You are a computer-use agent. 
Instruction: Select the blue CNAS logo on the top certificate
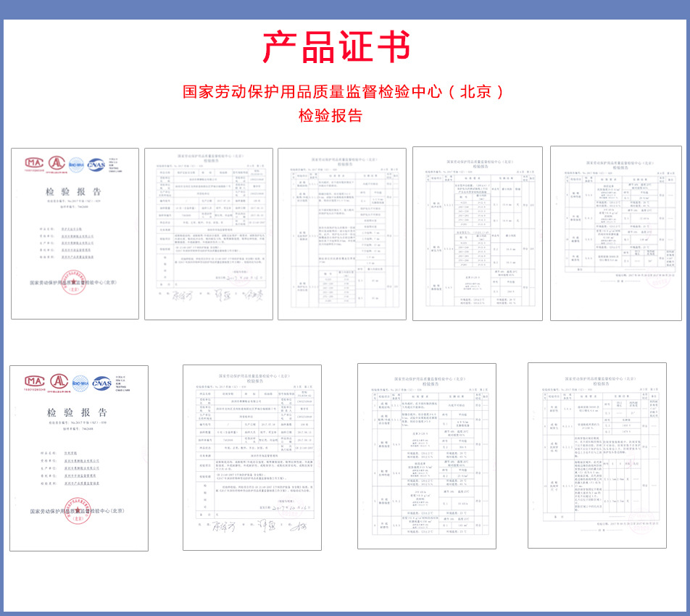[95, 165]
